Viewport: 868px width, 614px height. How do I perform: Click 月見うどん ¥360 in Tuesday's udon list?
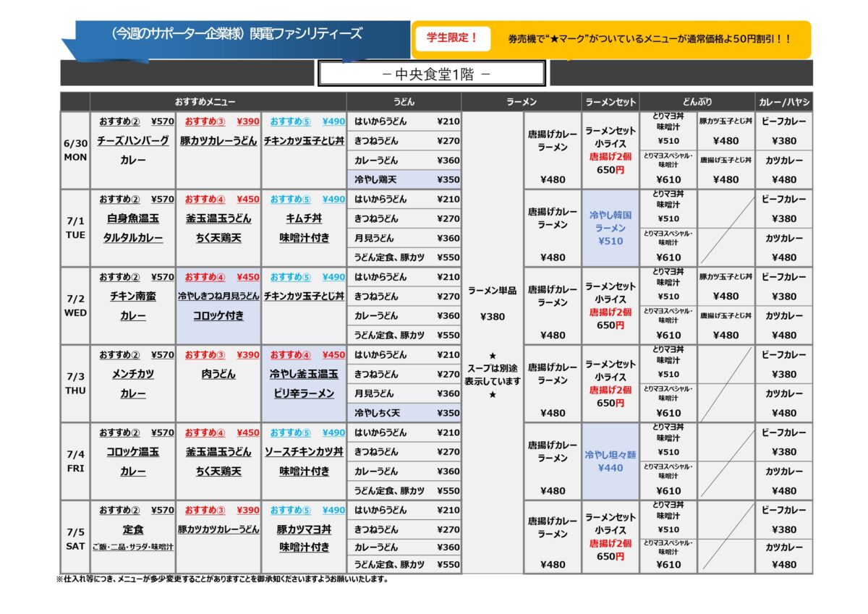pyautogui.click(x=404, y=238)
